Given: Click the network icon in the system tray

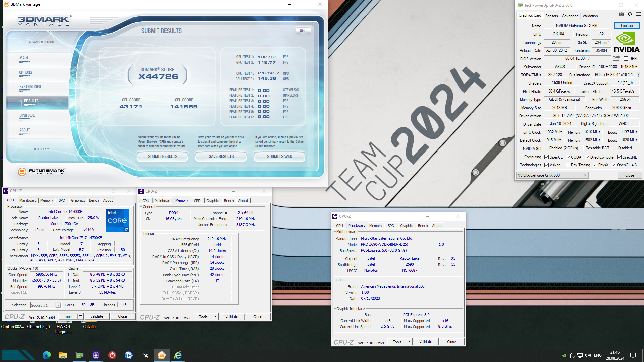Looking at the screenshot, I should (580, 355).
